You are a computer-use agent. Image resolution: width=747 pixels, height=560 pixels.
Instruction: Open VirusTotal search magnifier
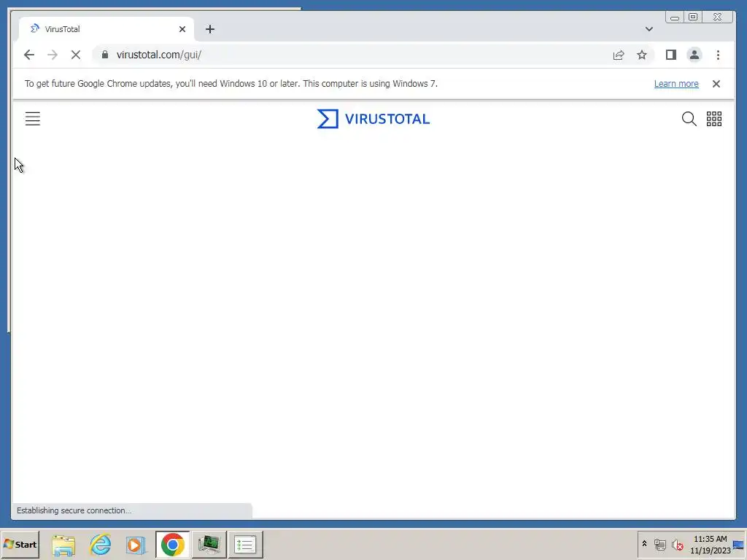[689, 119]
